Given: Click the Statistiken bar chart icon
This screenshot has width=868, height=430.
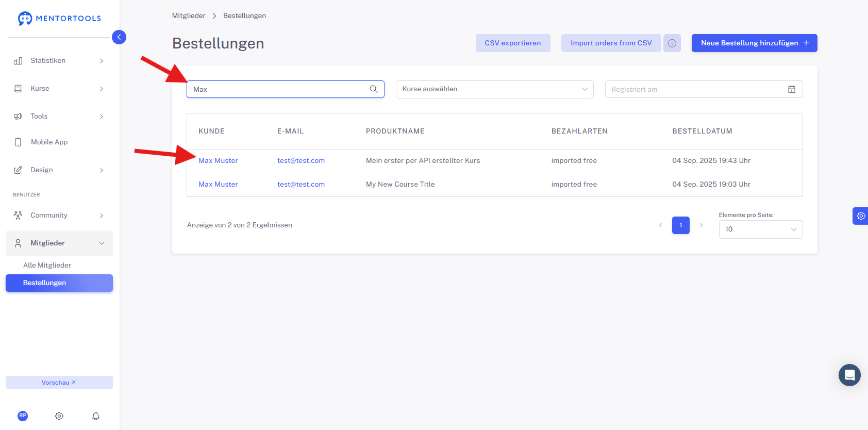Looking at the screenshot, I should pos(18,61).
